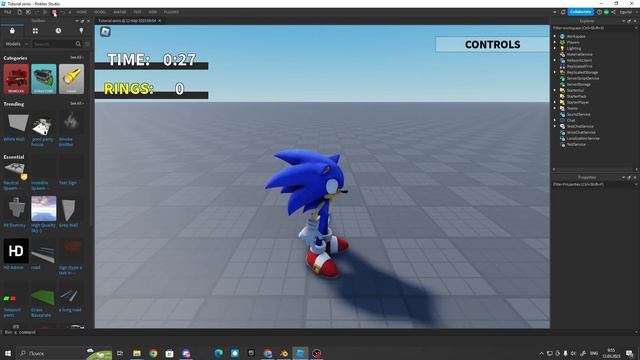The image size is (640, 360).
Task: Open Task View on the taskbar
Action: point(120,353)
